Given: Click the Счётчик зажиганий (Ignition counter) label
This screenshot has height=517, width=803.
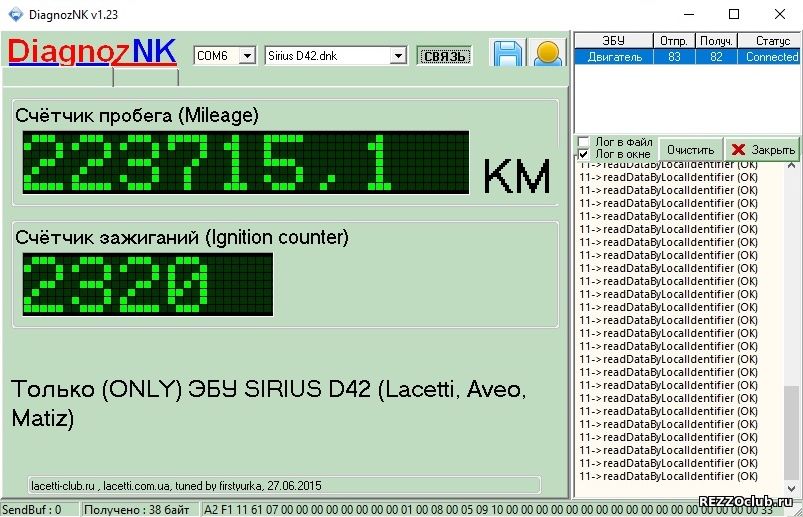Looking at the screenshot, I should tap(182, 238).
